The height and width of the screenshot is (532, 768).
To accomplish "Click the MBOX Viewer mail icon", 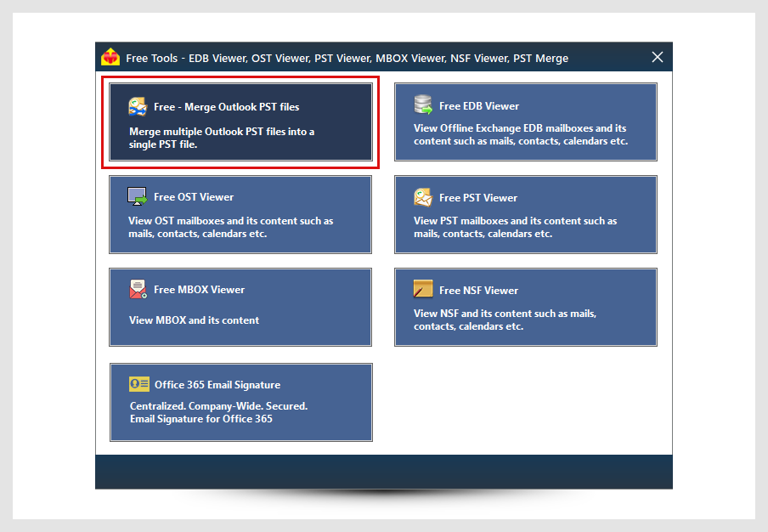I will coord(138,289).
